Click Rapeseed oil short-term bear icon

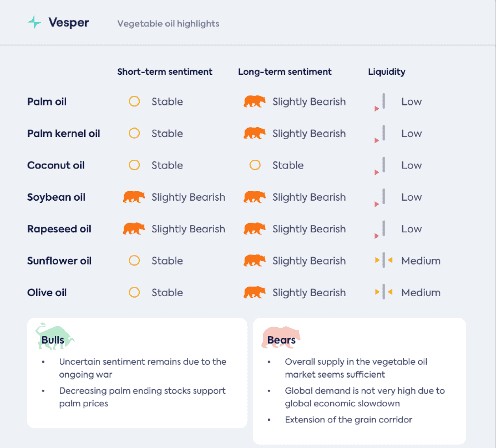coord(134,229)
